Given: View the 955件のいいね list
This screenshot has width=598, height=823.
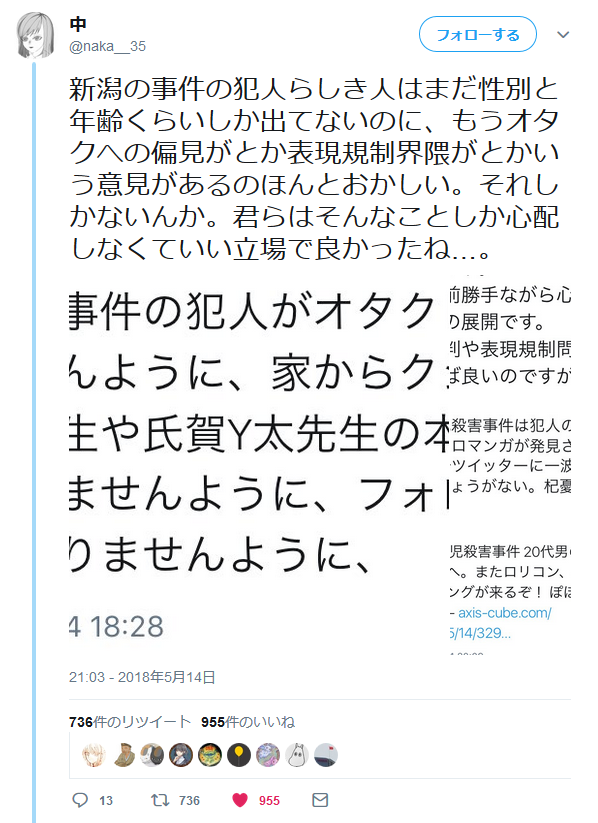Looking at the screenshot, I should point(248,722).
